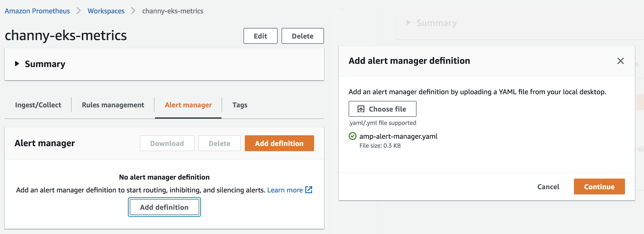The height and width of the screenshot is (234, 644).
Task: Delete the channy-eks-metrics workspace
Action: (302, 36)
